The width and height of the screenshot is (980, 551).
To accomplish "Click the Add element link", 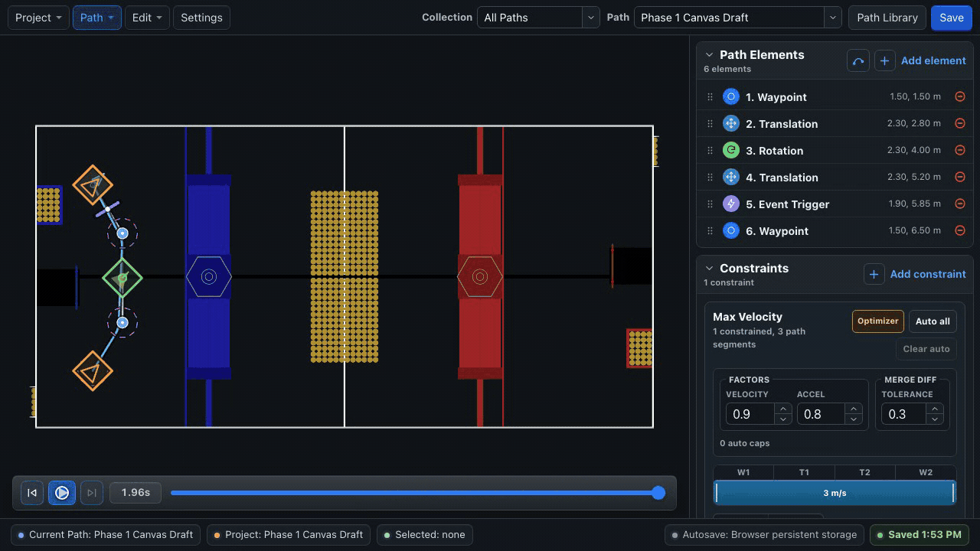I will coord(933,61).
